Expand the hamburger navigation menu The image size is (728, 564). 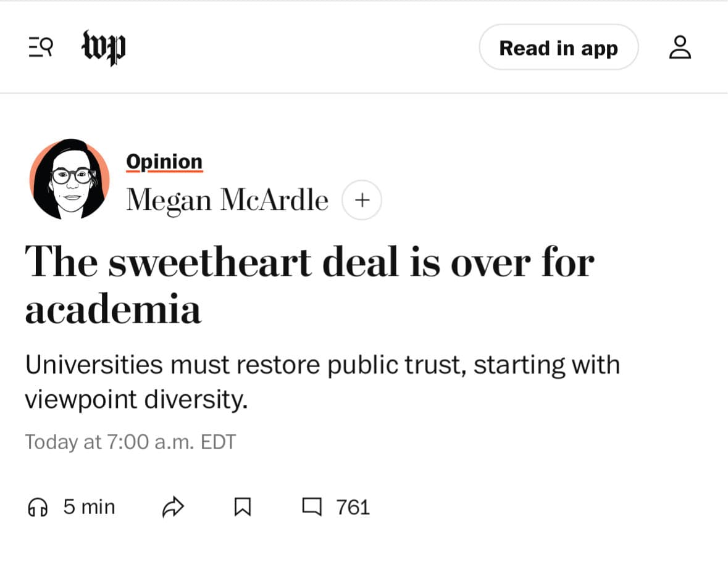40,47
